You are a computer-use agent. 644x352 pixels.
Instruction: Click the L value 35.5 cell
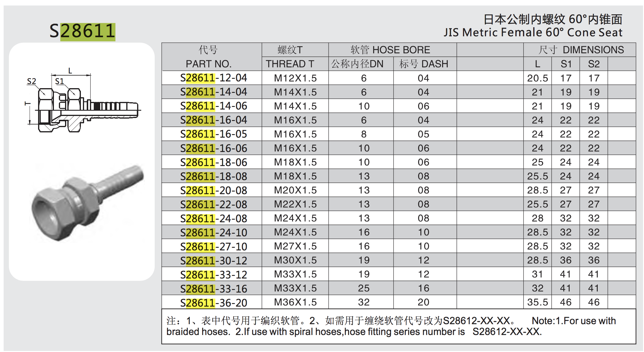coord(537,302)
